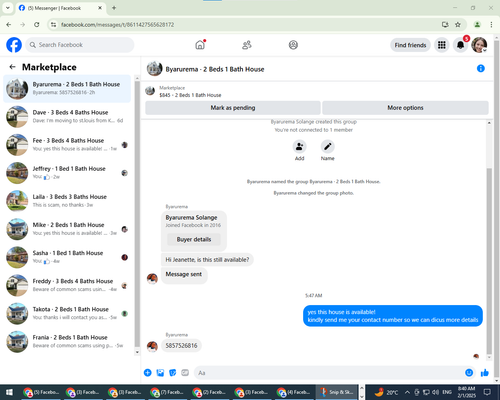Screen dimensions: 500x400
Task: Open the Windows Start menu
Action: click(x=9, y=392)
